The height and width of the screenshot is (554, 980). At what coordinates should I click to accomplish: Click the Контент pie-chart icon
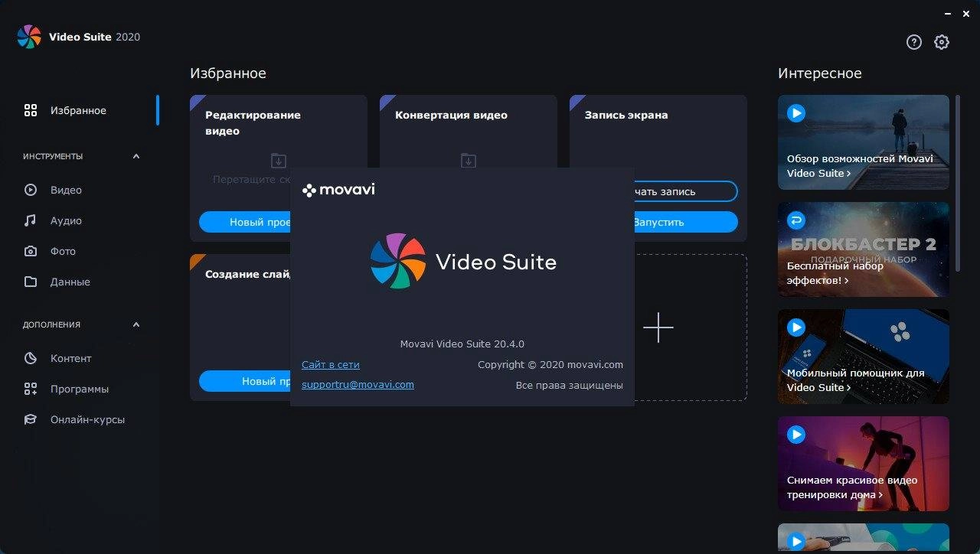click(x=31, y=358)
